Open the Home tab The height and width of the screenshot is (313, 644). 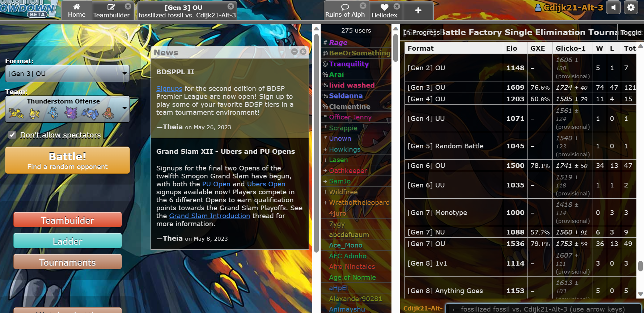(x=77, y=10)
